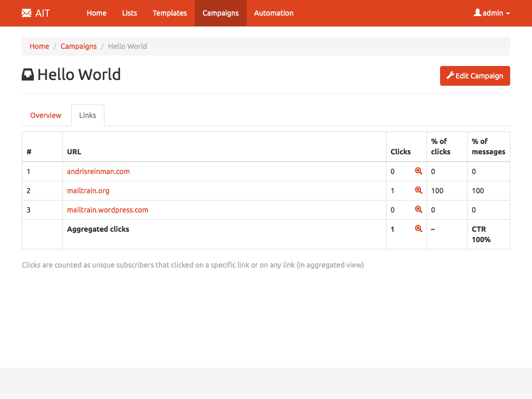Viewport: 532px width, 399px height.
Task: Open the andrisreinman.com URL link
Action: [x=98, y=171]
